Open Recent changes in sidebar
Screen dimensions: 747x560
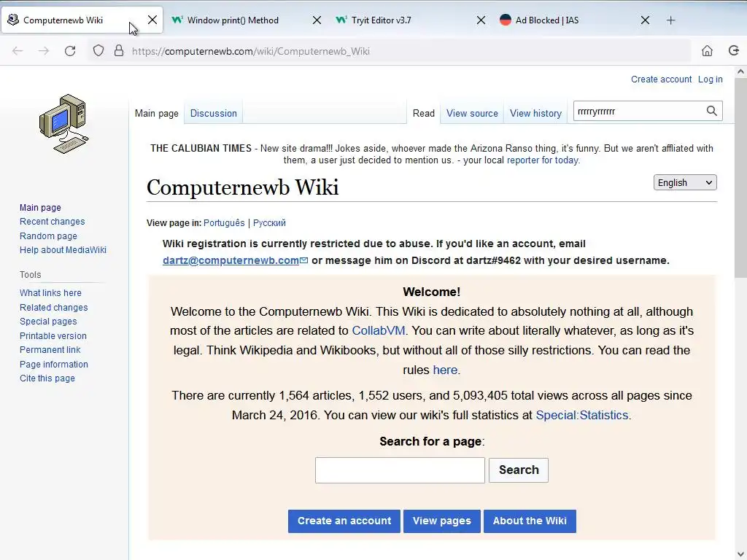pyautogui.click(x=52, y=222)
